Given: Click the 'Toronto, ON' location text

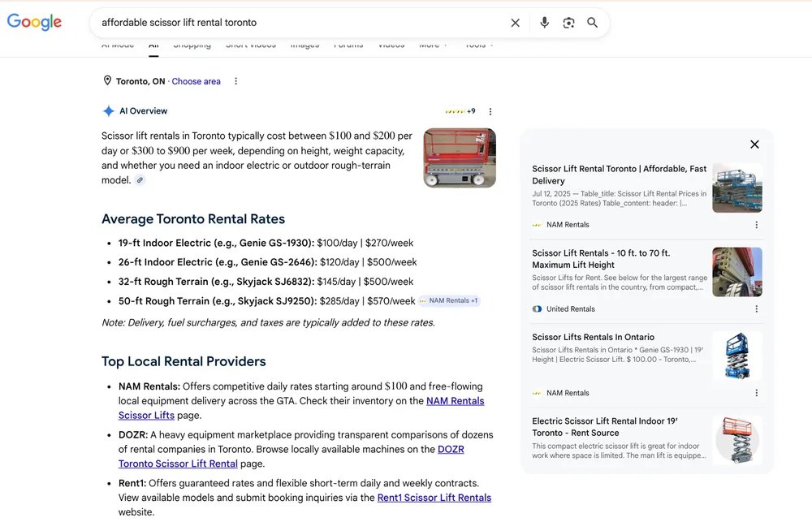Looking at the screenshot, I should [140, 81].
